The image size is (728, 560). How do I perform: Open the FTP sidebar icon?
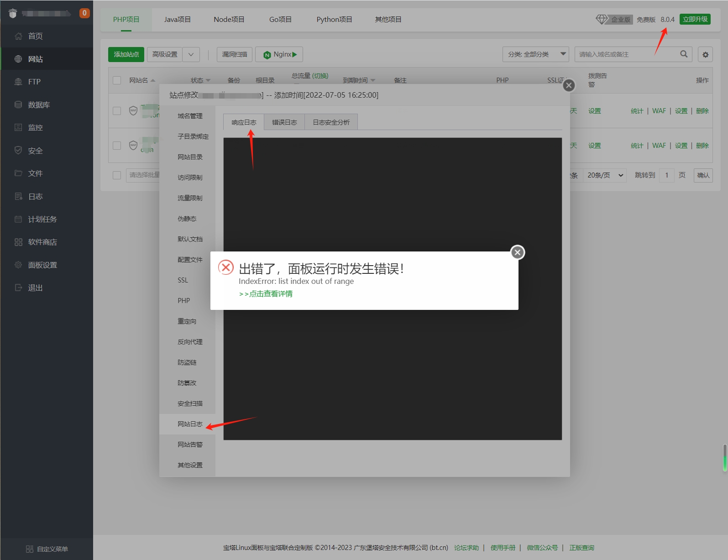(18, 82)
